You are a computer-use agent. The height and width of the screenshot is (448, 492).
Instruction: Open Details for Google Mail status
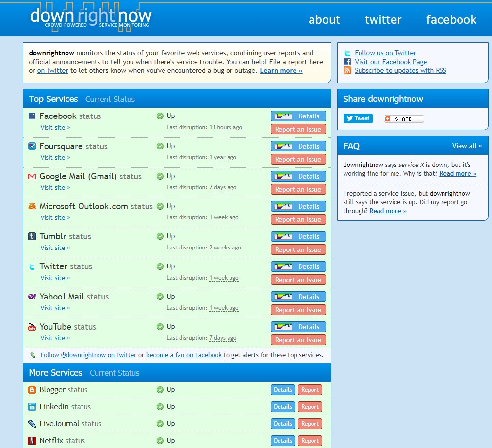(298, 177)
